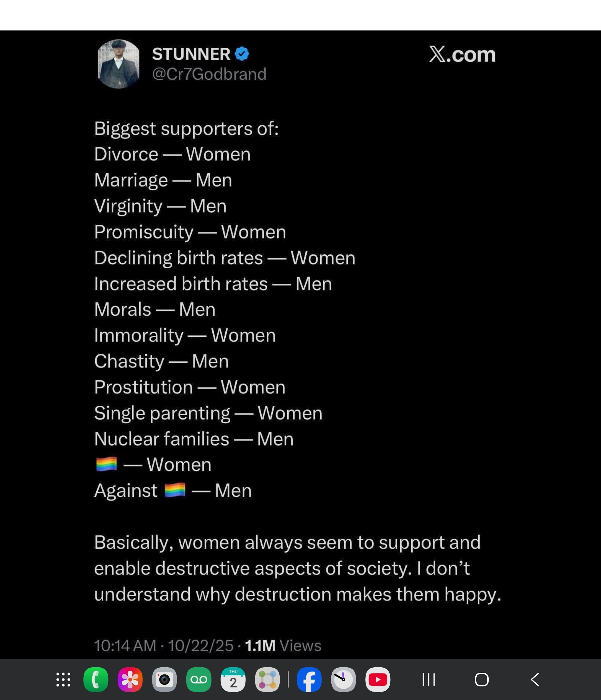Image resolution: width=601 pixels, height=700 pixels.
Task: Open the app drawer grid icon
Action: point(63,679)
